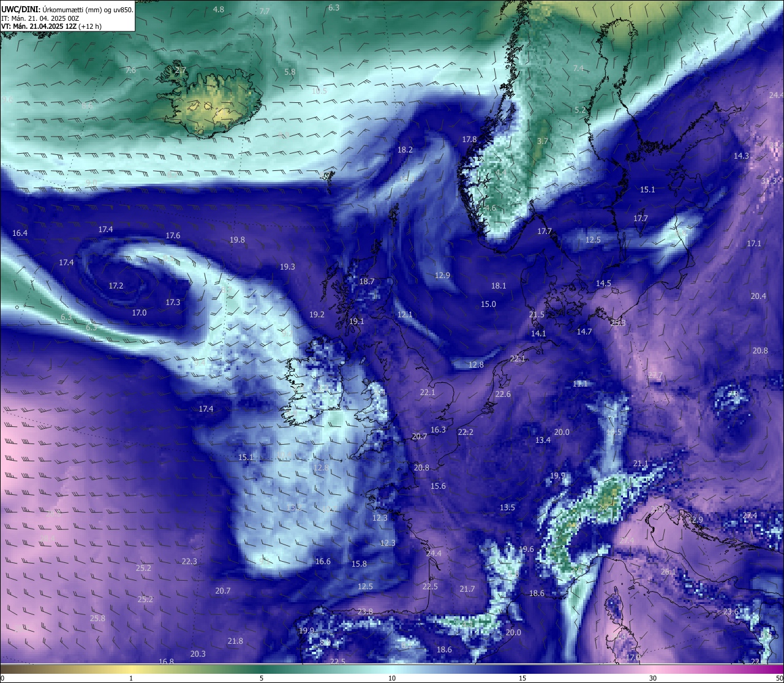
Task: Click the 4.8 value at top
Action: click(218, 9)
